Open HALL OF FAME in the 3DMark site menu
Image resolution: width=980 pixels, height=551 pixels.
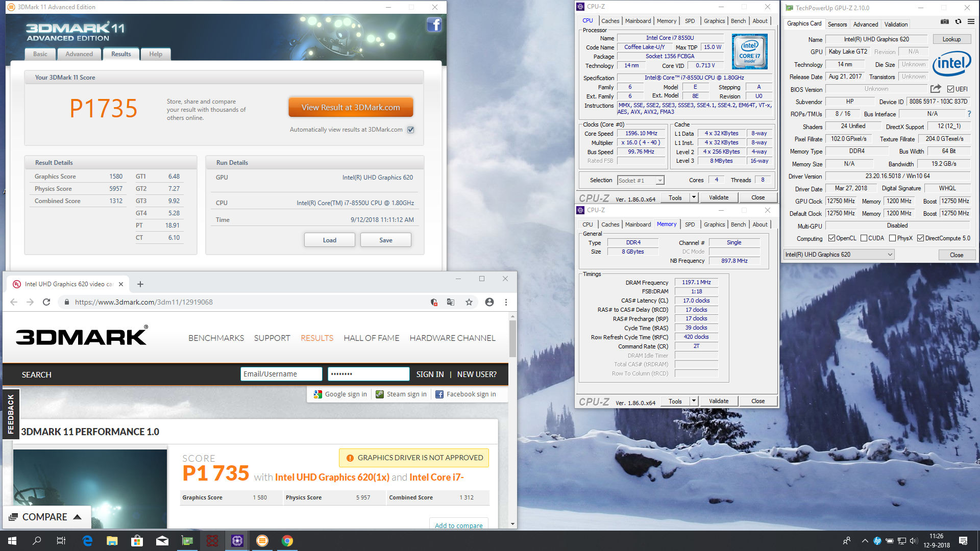coord(372,338)
